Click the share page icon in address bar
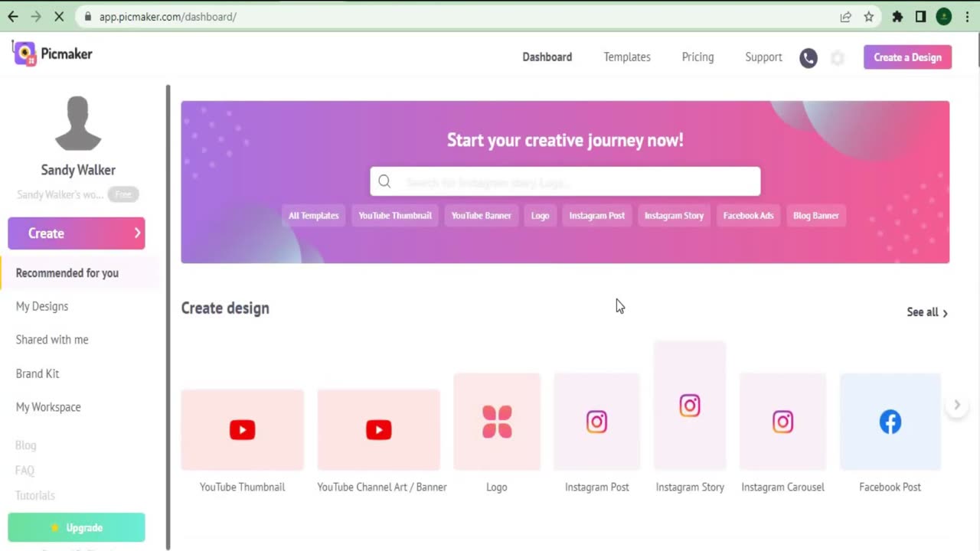The image size is (980, 551). 846,16
